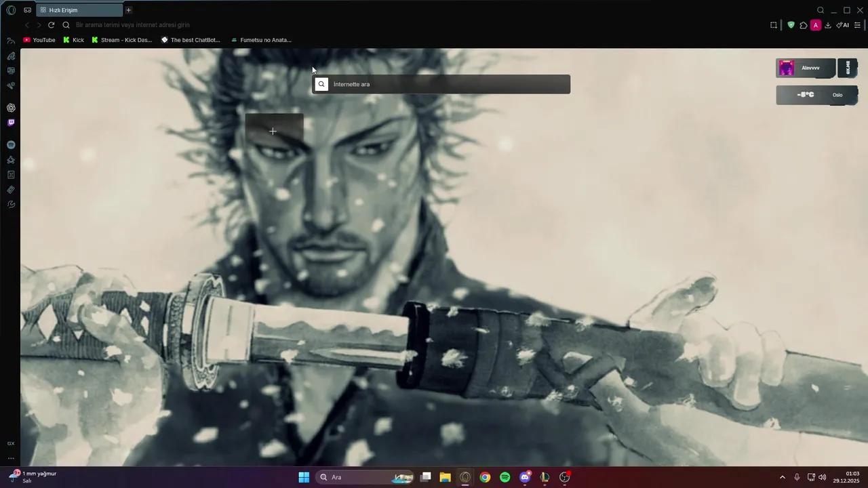The width and height of the screenshot is (868, 488).
Task: Open Stream - Kick Dashboard bookmark
Action: click(122, 40)
